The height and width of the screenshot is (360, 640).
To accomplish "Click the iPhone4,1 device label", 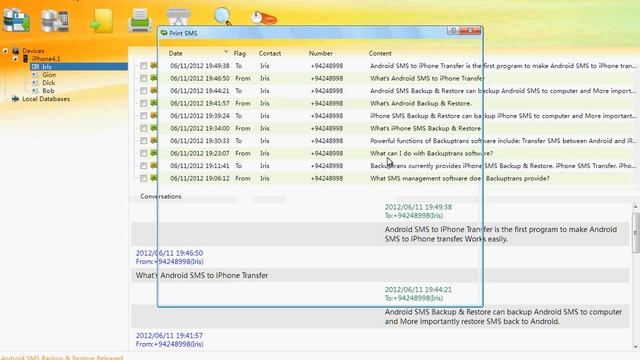I will click(46, 59).
